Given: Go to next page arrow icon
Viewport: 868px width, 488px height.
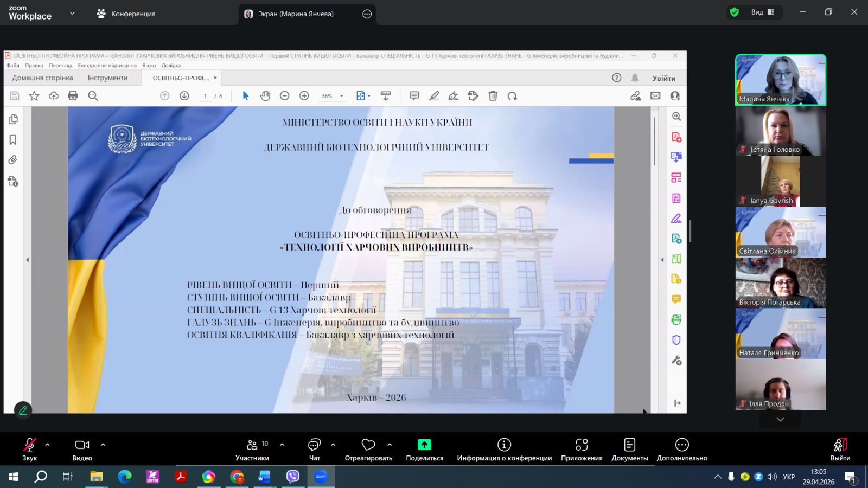Looking at the screenshot, I should (184, 96).
